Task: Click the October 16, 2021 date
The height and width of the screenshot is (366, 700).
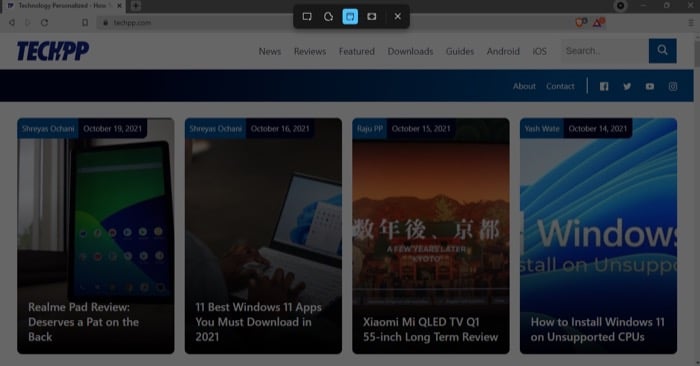Action: tap(280, 129)
